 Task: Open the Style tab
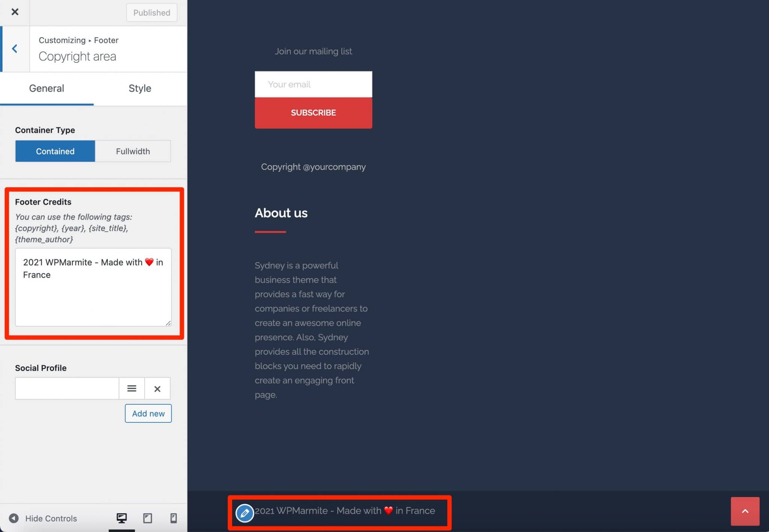[140, 89]
